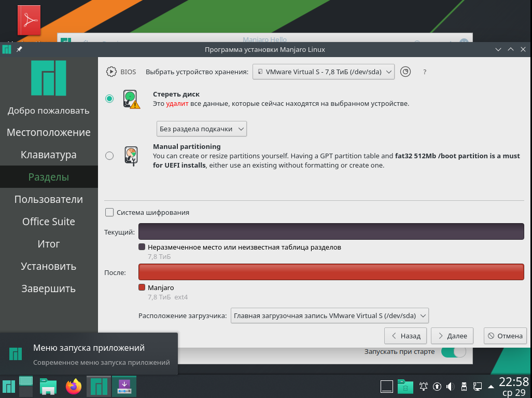Click the Неразмеченное место legend label

[244, 247]
